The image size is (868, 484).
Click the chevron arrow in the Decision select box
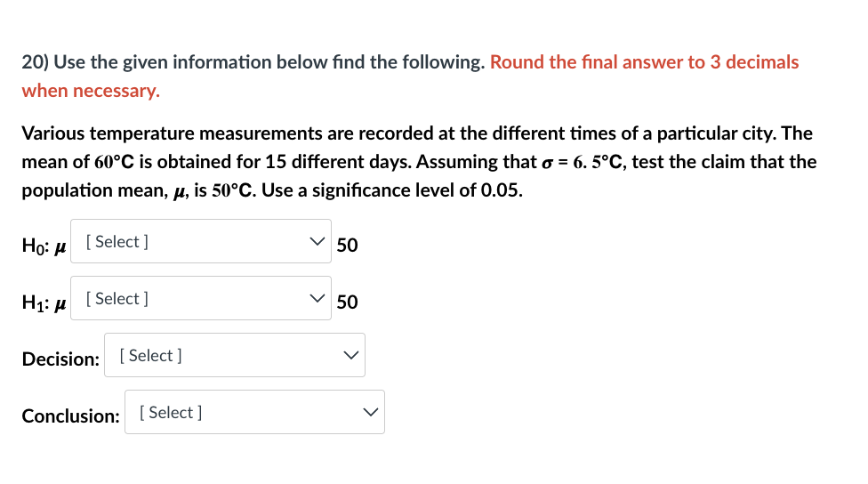[x=351, y=356]
